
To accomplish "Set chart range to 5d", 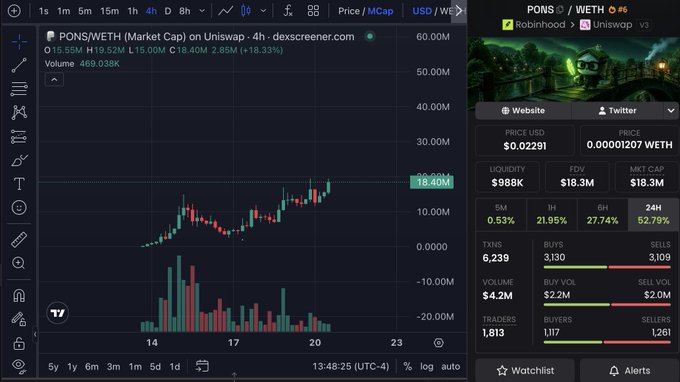I will [x=155, y=367].
